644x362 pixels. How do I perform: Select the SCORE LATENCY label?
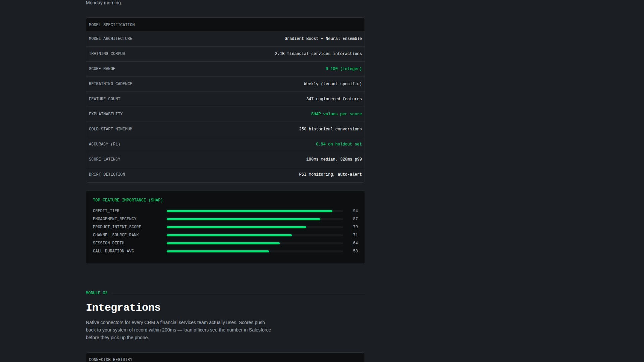[104, 159]
